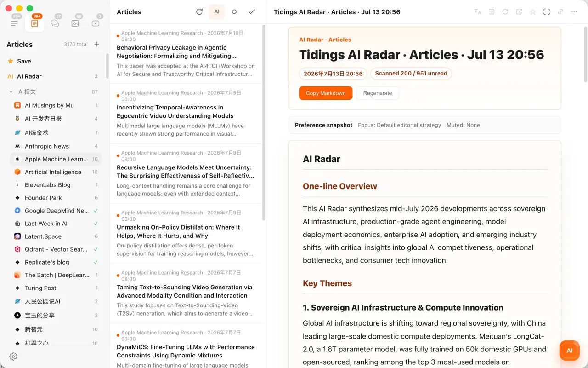Click the sidebar feed list scrollbar
588x368 pixels.
[107, 66]
